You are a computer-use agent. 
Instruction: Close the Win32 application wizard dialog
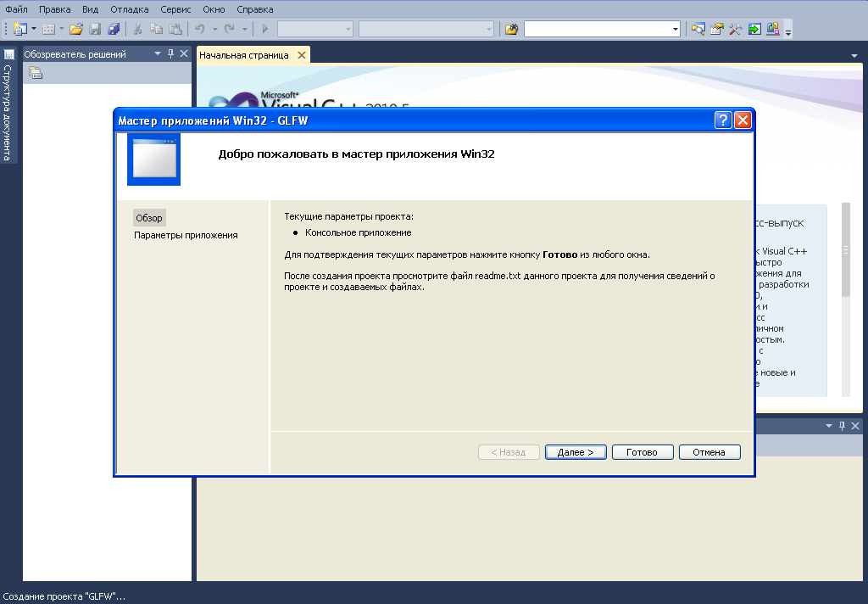[x=743, y=120]
